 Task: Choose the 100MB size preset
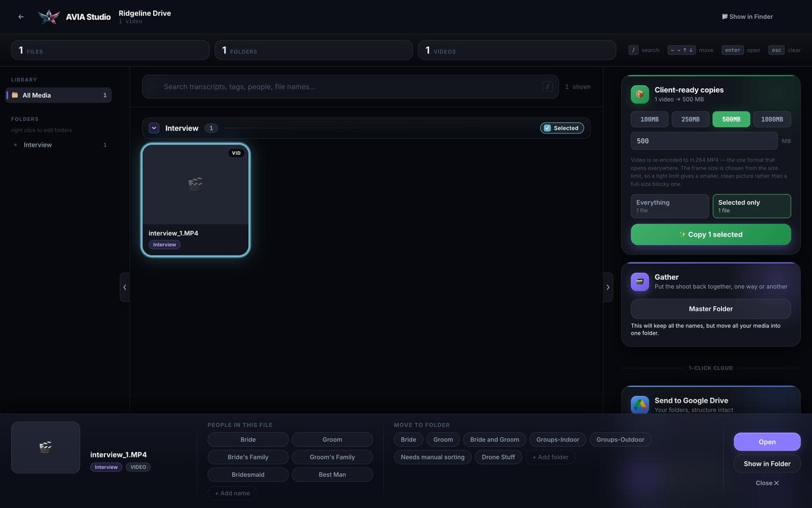click(x=650, y=120)
